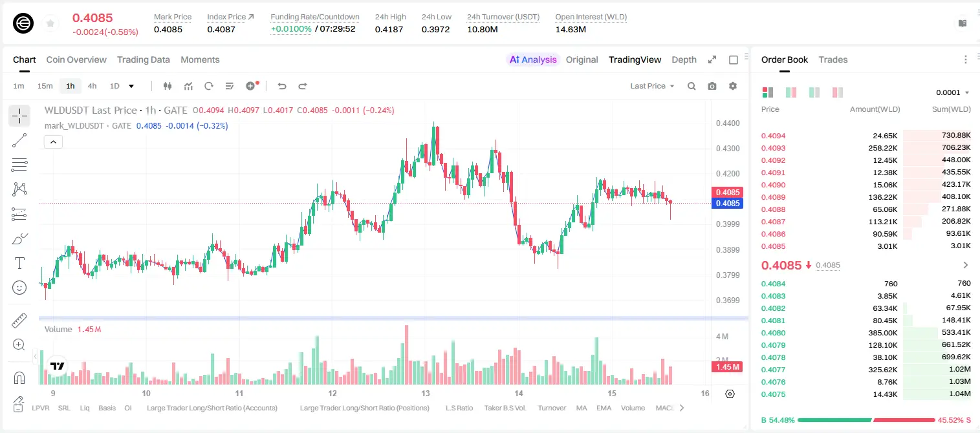Click the 0.4080 bid price row
The height and width of the screenshot is (433, 980).
tap(866, 333)
